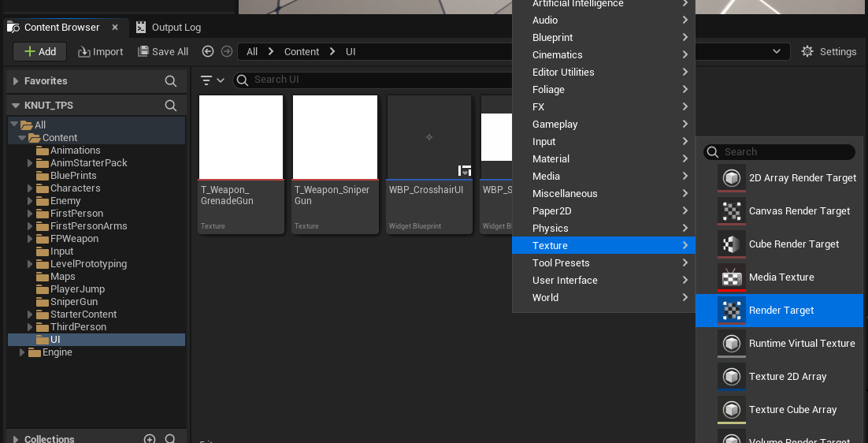Select the Runtime Virtual Texture icon
The height and width of the screenshot is (443, 868).
(731, 344)
